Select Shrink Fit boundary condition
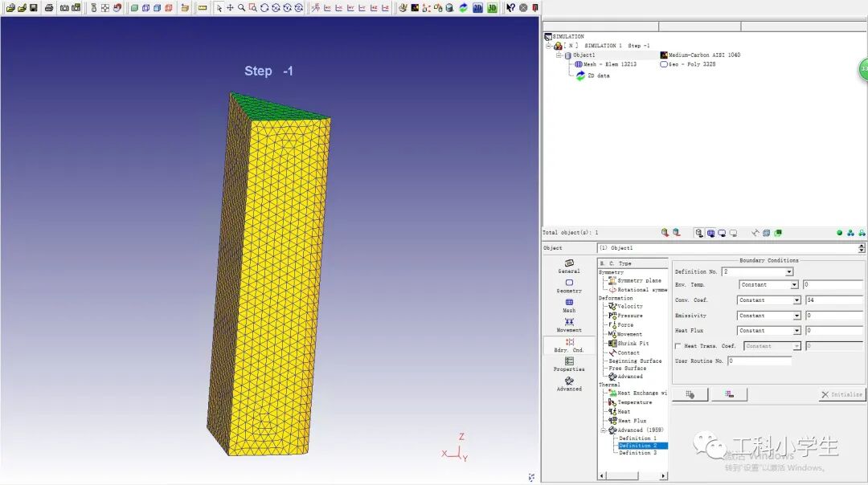Screen dimensions: 868x485 [x=628, y=343]
